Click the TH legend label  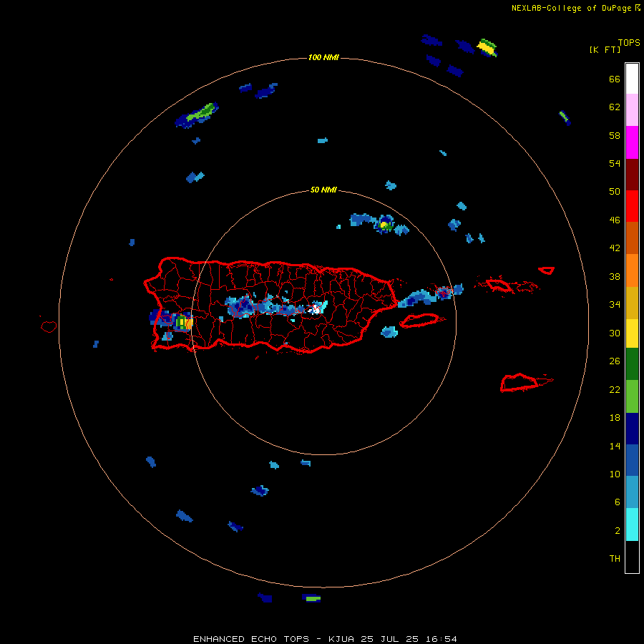(x=615, y=559)
